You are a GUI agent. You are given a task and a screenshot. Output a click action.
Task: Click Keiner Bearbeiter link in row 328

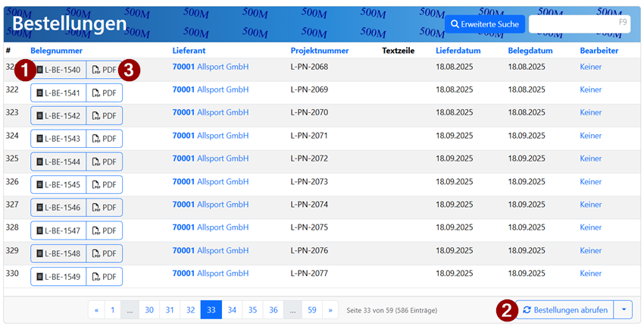[590, 227]
